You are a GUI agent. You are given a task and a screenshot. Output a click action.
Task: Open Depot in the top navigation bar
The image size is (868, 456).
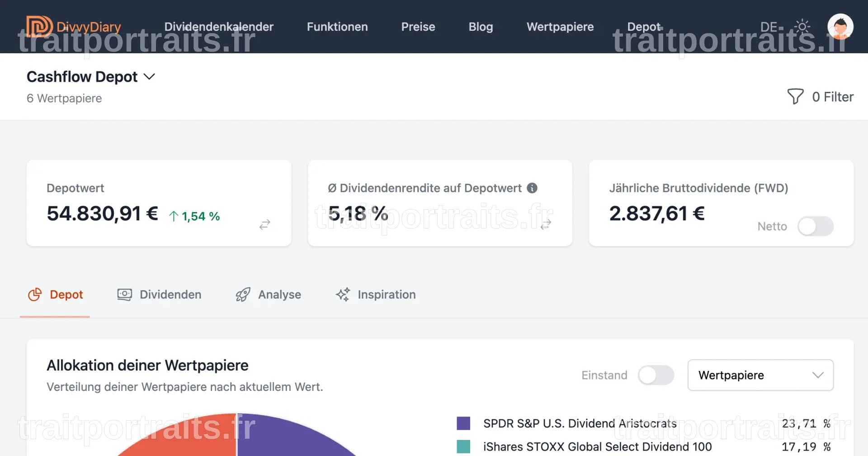pyautogui.click(x=644, y=27)
